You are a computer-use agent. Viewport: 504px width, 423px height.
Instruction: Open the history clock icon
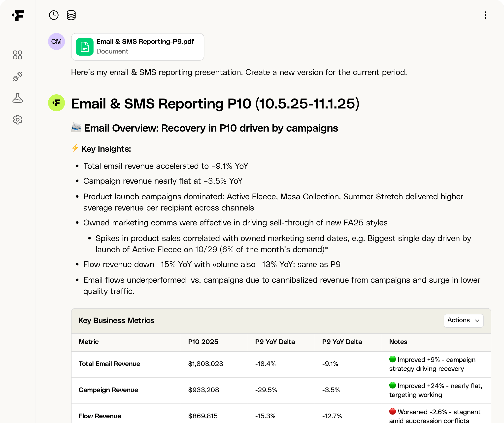point(54,15)
